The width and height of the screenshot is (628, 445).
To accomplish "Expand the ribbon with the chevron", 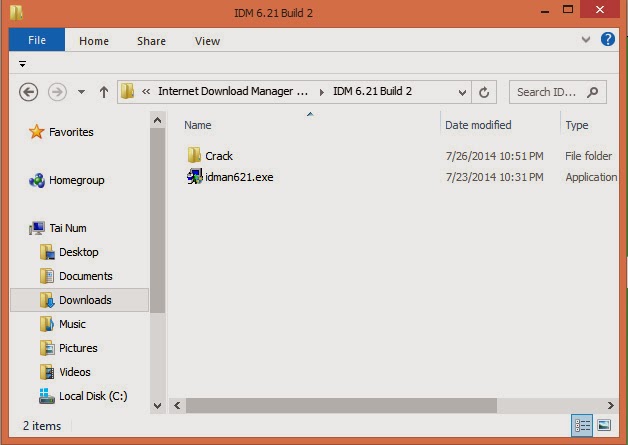I will pyautogui.click(x=586, y=39).
